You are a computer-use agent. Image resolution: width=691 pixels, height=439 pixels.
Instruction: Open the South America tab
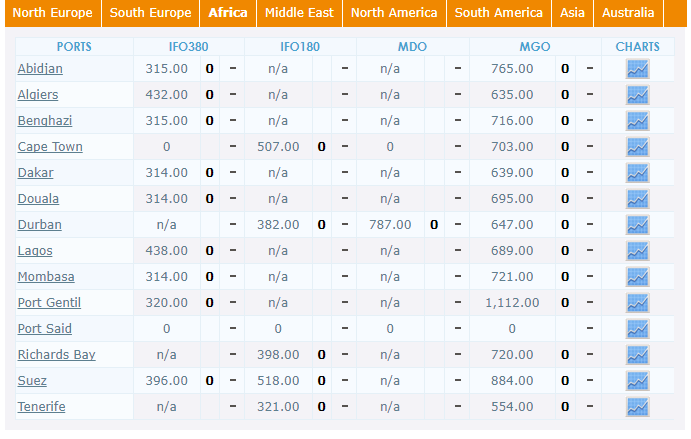coord(499,13)
